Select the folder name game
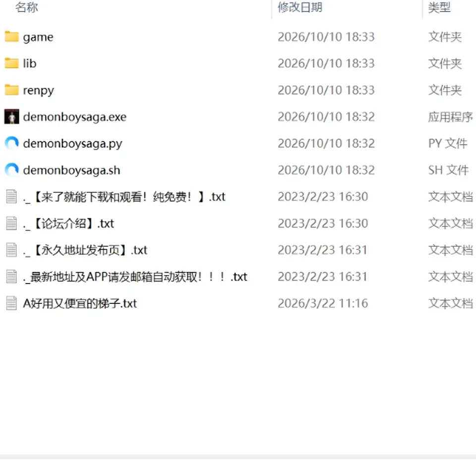This screenshot has height=460, width=476. [x=38, y=37]
